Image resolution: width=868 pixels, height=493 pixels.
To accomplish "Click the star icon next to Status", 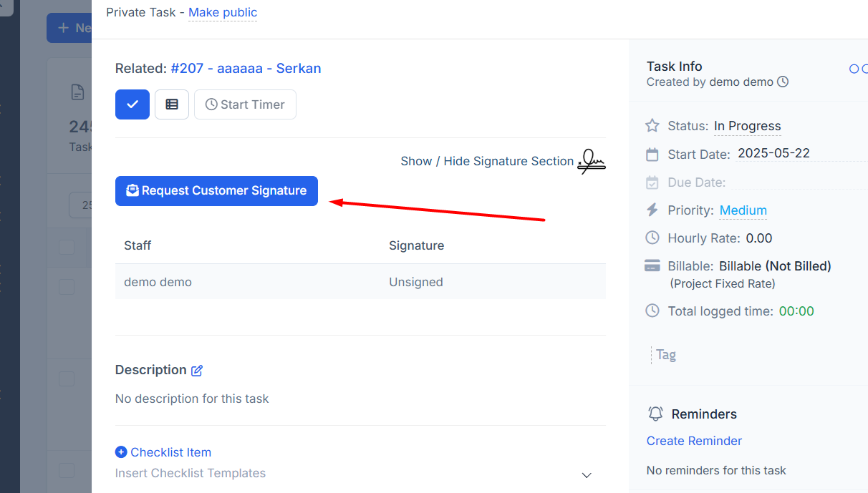I will click(x=652, y=126).
